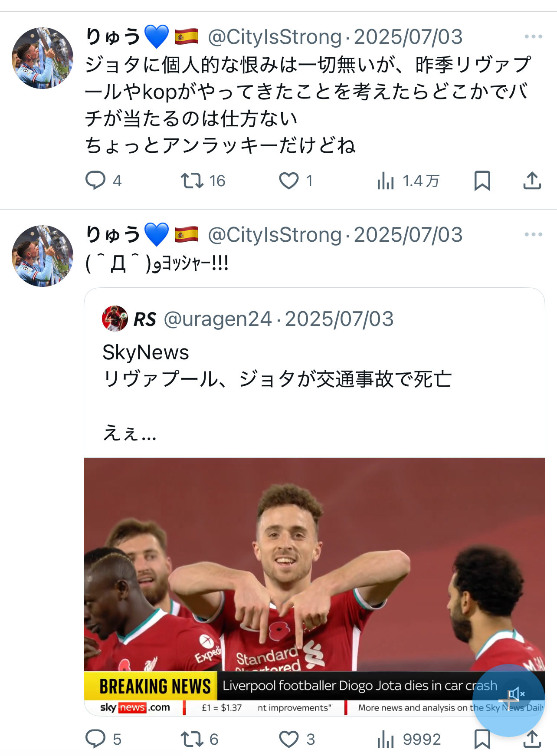Viewport: 557px width, 756px height.
Task: Share the first tweet
Action: tap(532, 181)
